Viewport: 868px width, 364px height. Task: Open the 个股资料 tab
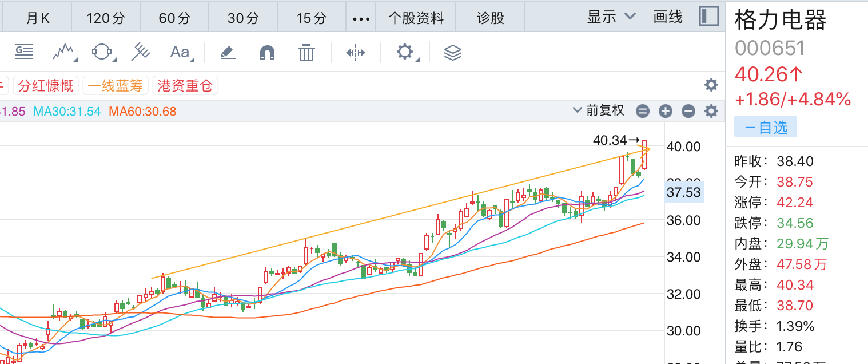tap(416, 18)
